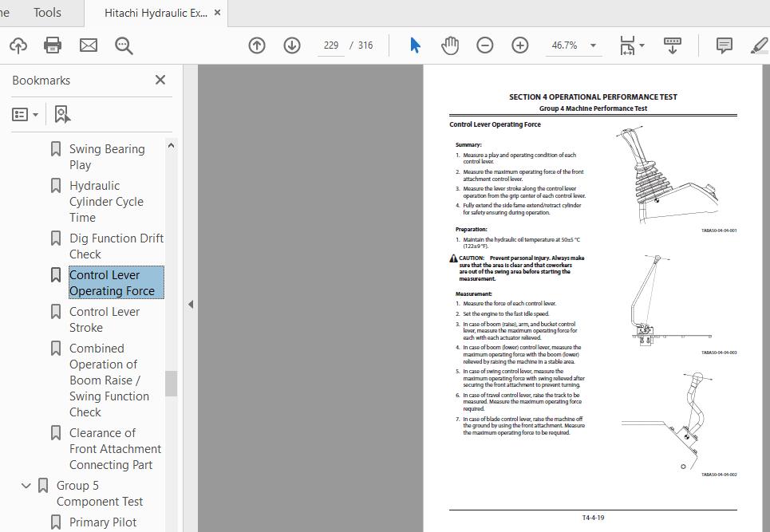Viewport: 770px width, 532px height.
Task: Click the page number T4-4-19 footer
Action: point(593,518)
